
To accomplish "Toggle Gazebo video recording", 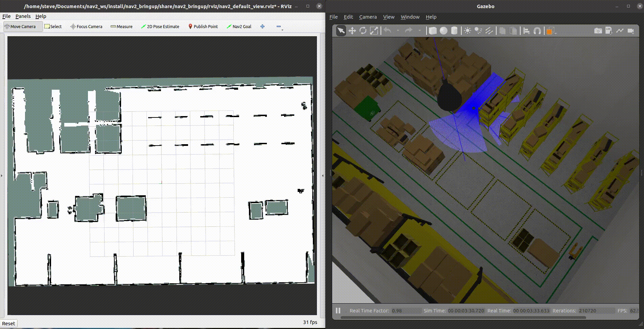I will [x=630, y=31].
